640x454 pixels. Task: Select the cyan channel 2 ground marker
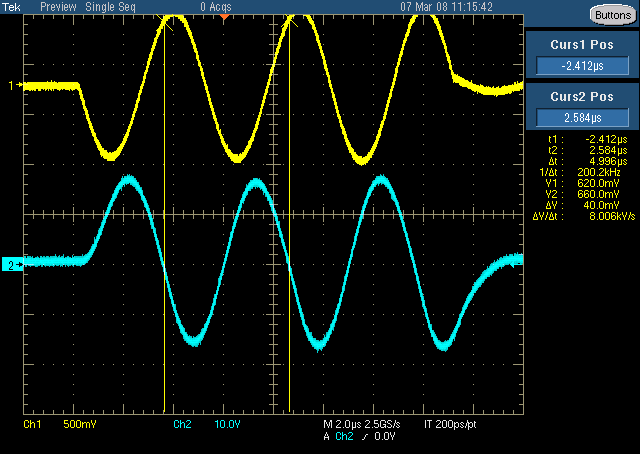point(12,265)
